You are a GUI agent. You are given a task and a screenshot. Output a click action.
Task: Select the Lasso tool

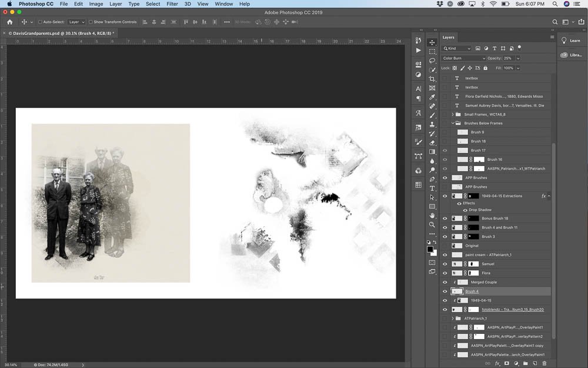432,61
